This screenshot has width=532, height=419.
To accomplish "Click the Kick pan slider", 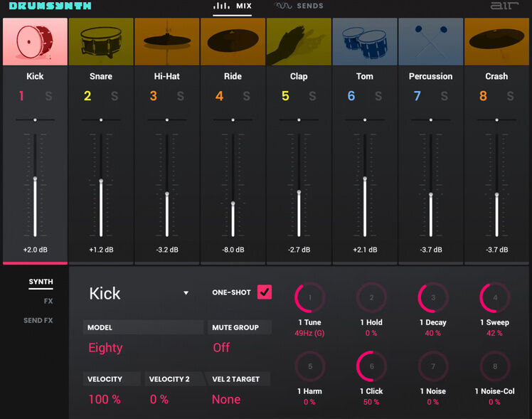I will (35, 120).
